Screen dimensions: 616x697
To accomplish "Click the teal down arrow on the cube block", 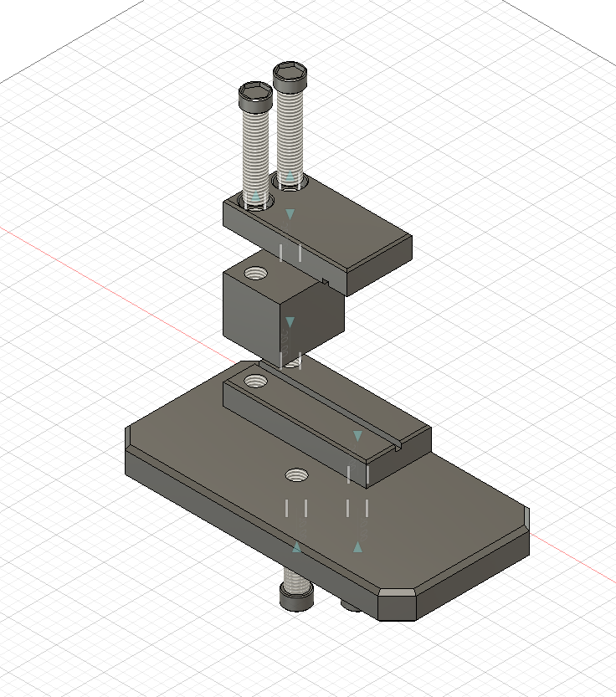I will 290,322.
